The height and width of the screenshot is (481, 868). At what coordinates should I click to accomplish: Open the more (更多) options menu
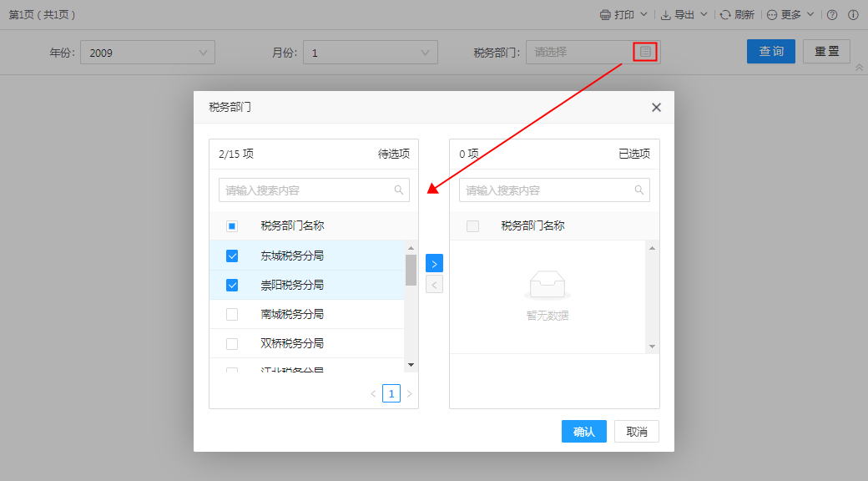pos(790,15)
